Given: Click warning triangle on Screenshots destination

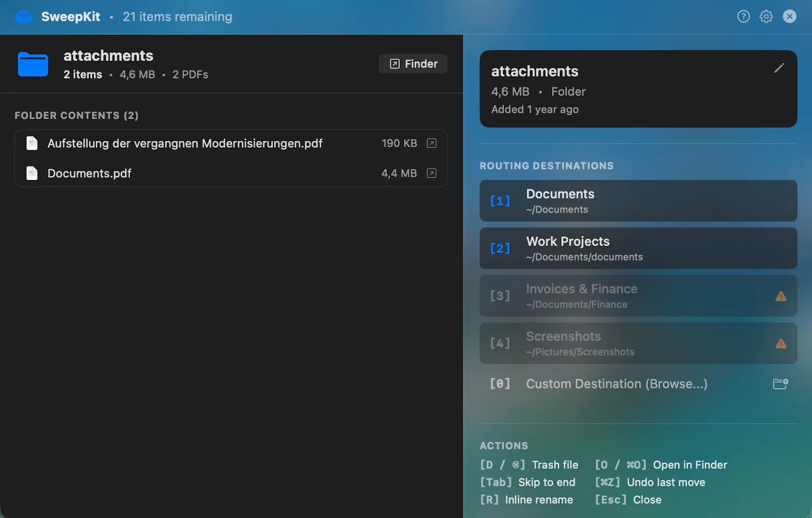Looking at the screenshot, I should click(781, 344).
